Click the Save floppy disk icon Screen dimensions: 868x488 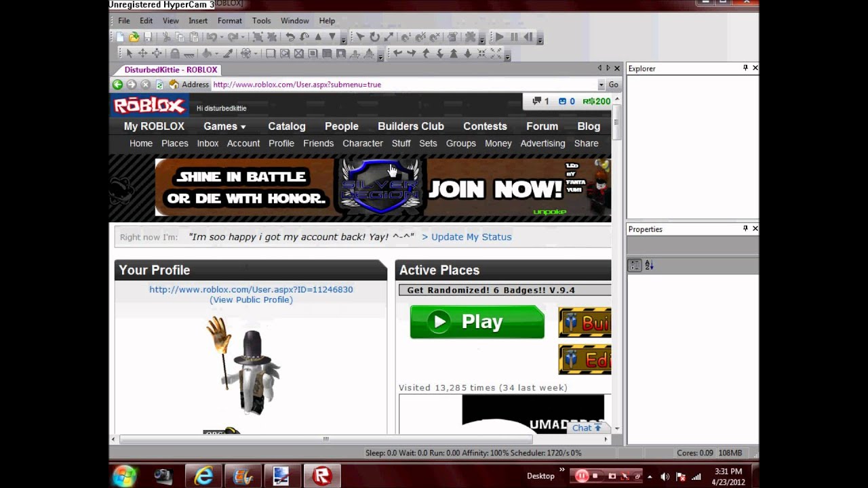148,37
